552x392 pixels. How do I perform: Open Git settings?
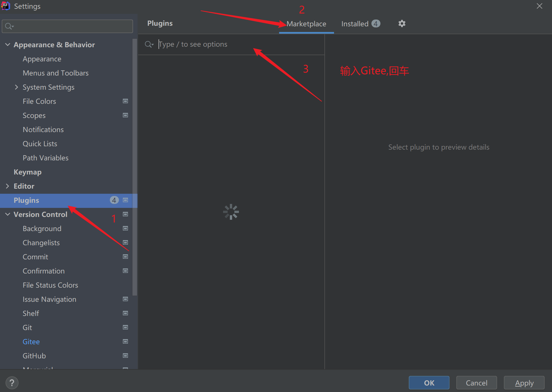(x=27, y=328)
